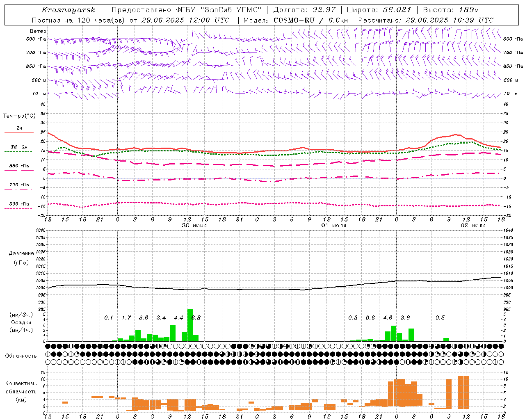Click the 0.3 precipitation total value
This screenshot has width=525, height=420.
[353, 317]
